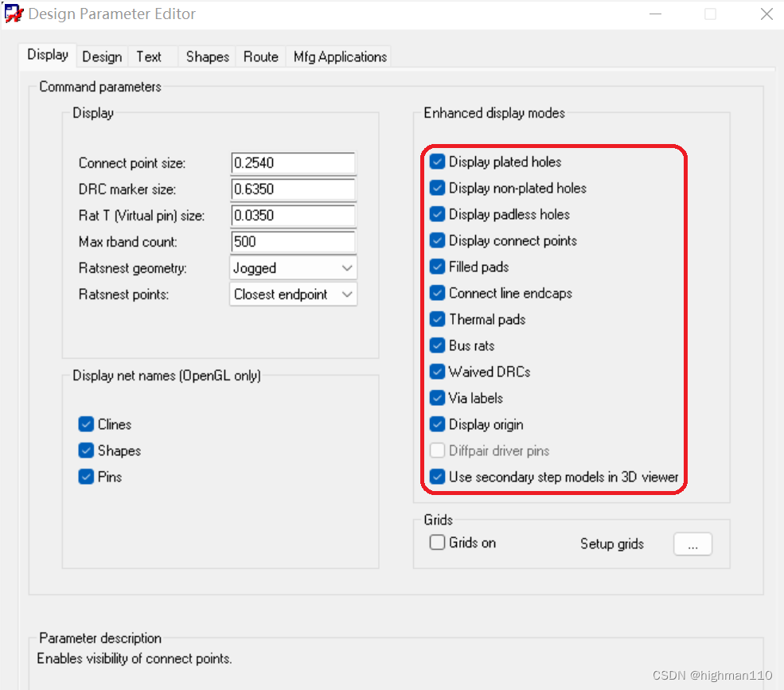The image size is (784, 690).
Task: Click the Max rband count field
Action: pos(293,242)
